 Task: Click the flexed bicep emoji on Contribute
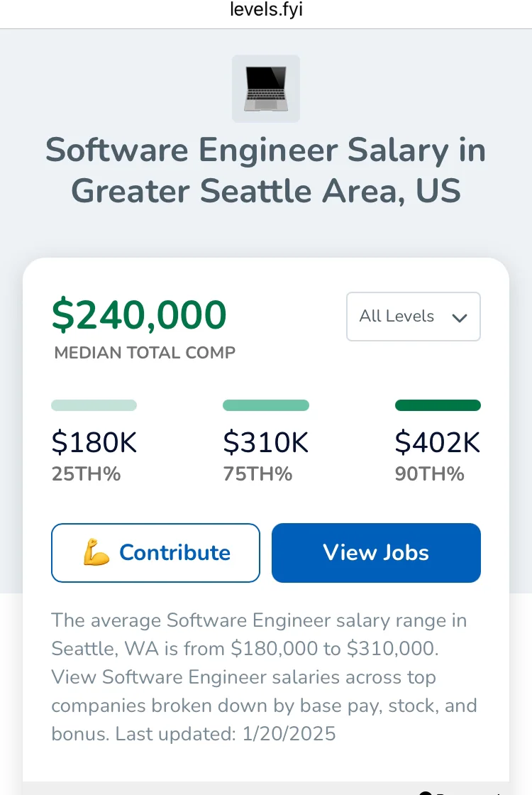(96, 553)
